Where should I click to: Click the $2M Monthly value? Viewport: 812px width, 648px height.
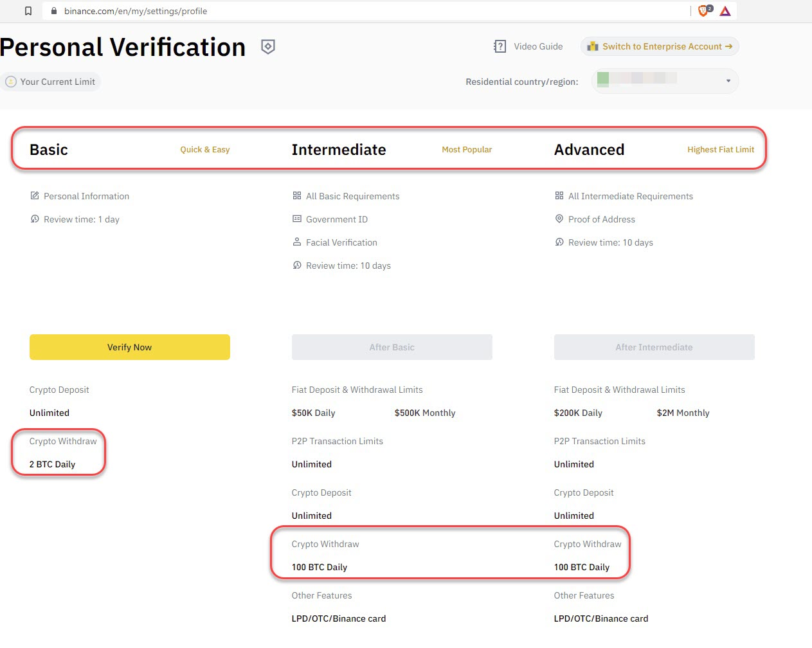point(683,413)
